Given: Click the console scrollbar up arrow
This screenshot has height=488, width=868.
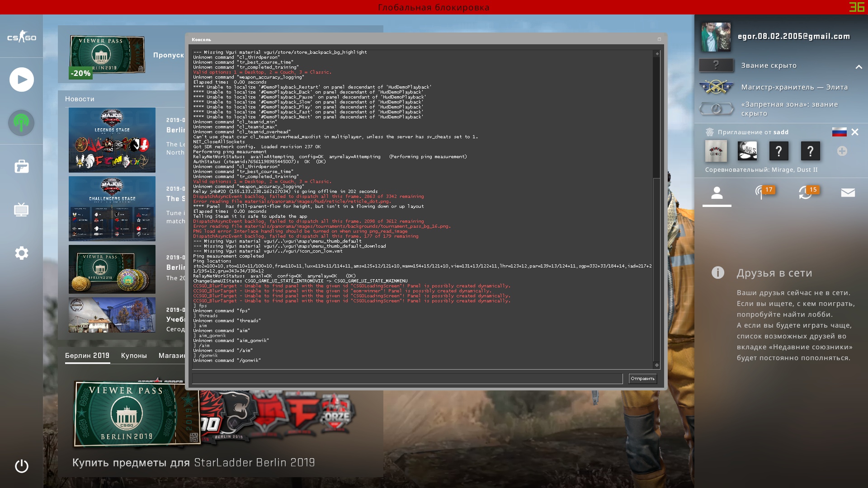Looking at the screenshot, I should pos(657,53).
